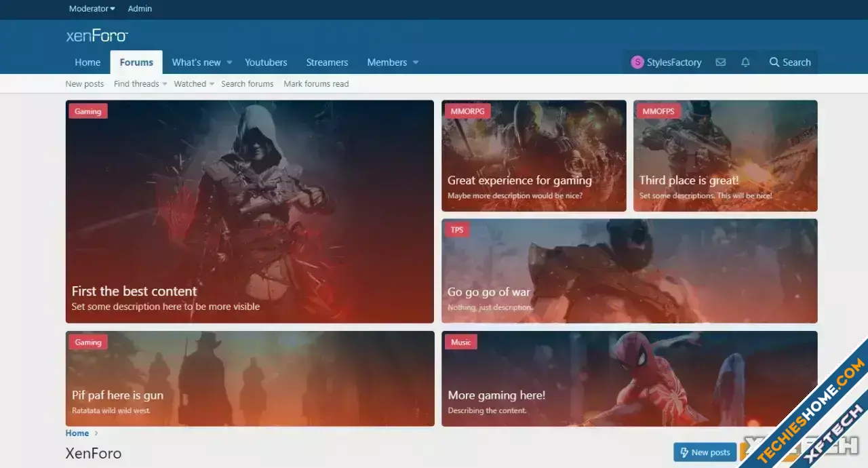Open First the best content article
Screen dimensions: 868x468
(134, 291)
